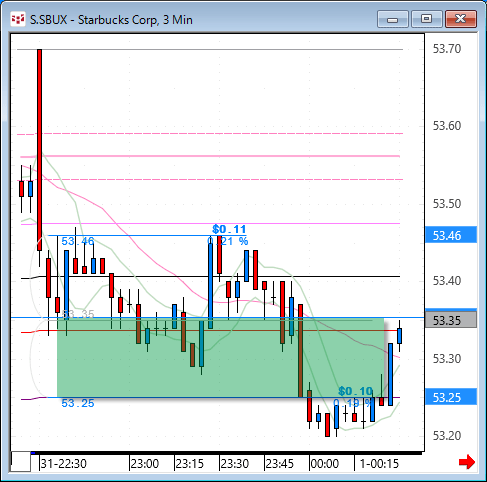Select the green shaded range rectangle

click(x=221, y=358)
